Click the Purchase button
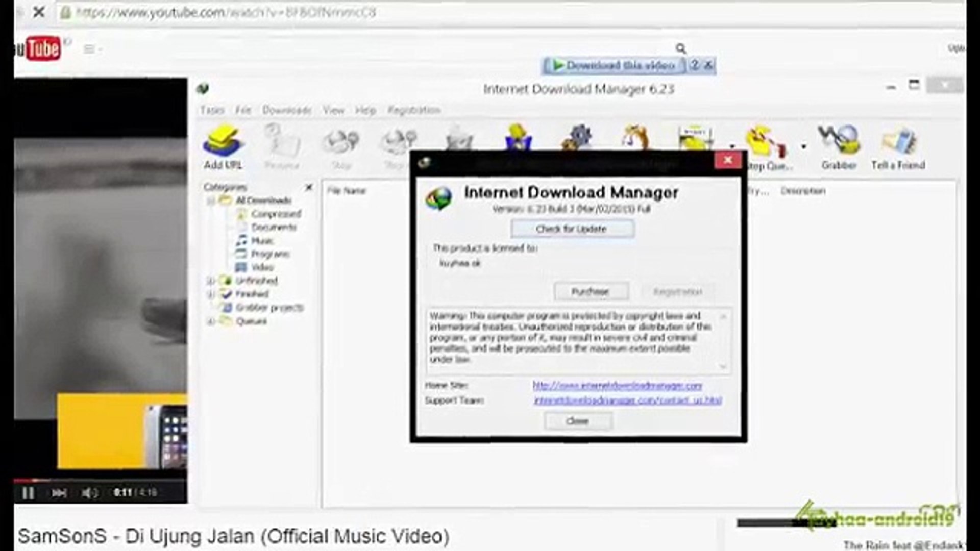This screenshot has height=551, width=980. coord(591,292)
